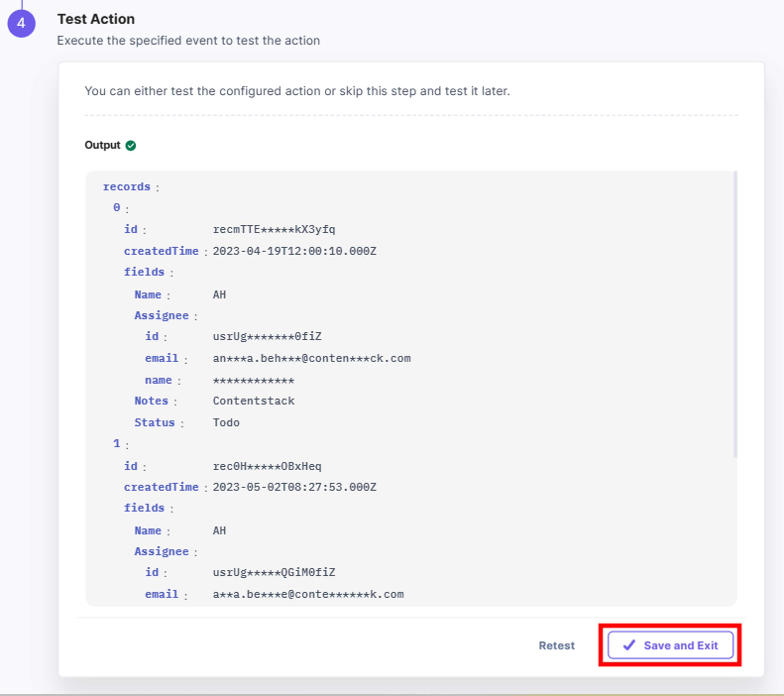
Task: Select the 'records' key in output
Action: click(x=127, y=187)
